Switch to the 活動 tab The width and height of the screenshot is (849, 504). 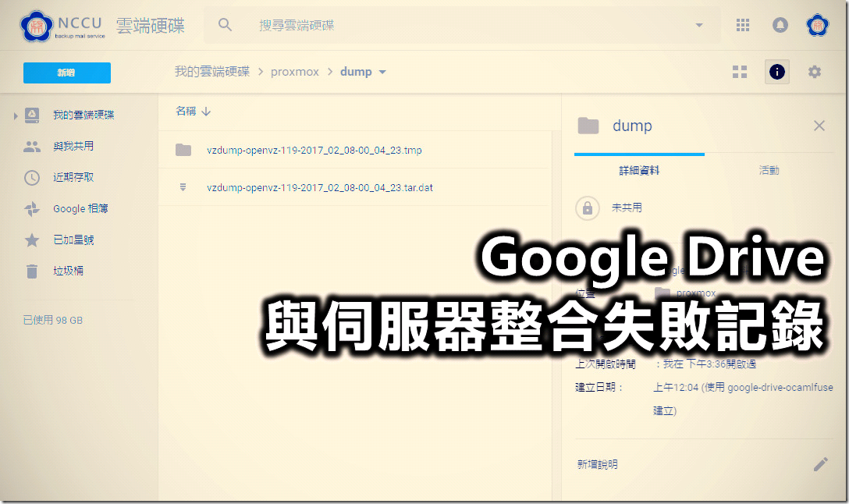pyautogui.click(x=769, y=171)
